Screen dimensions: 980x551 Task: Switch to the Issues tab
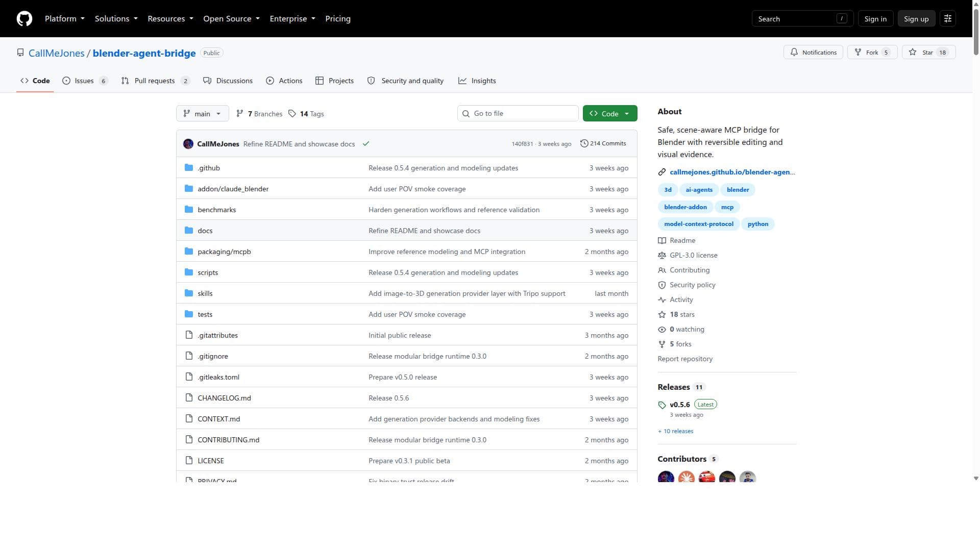[85, 81]
